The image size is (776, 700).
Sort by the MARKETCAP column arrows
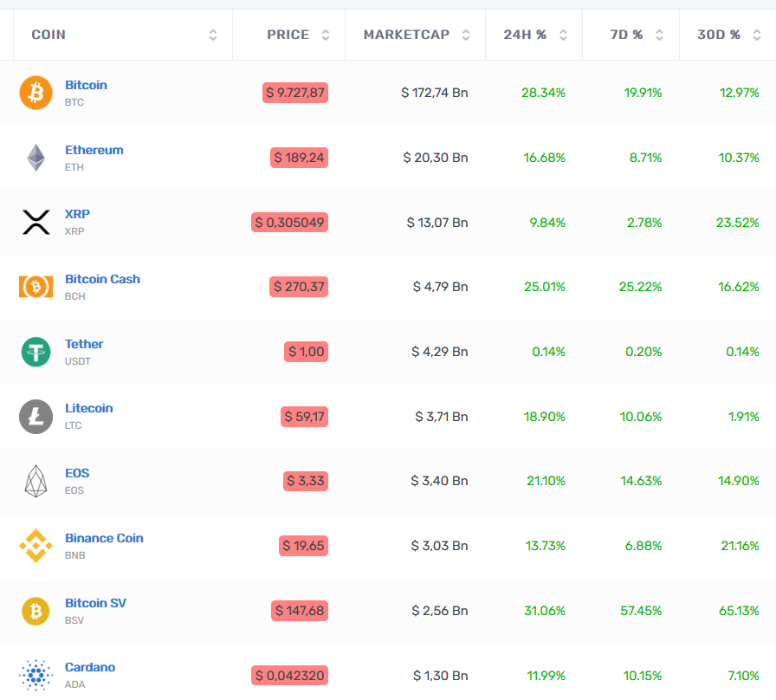pos(466,36)
